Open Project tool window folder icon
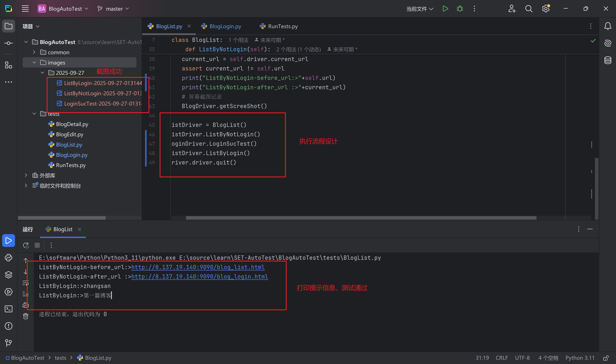The height and width of the screenshot is (364, 616). click(x=9, y=26)
